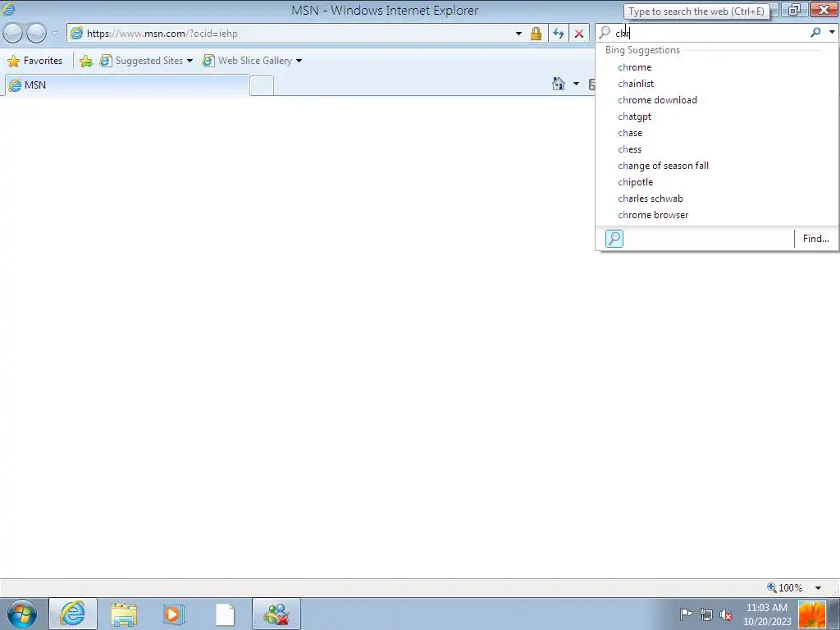Open the recent pages dropdown arrow

coord(54,33)
